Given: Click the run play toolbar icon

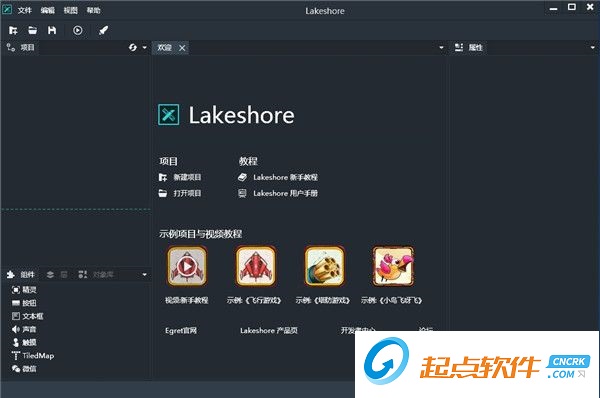Looking at the screenshot, I should pyautogui.click(x=78, y=30).
